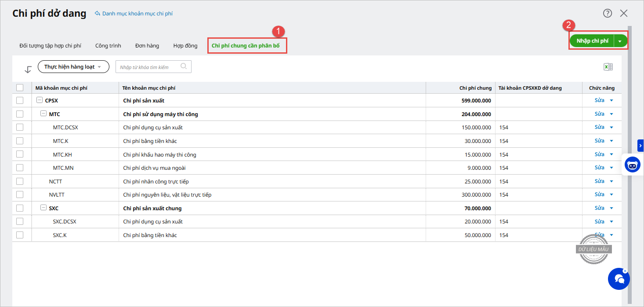Viewport: 644px width, 307px height.
Task: Click the robot assistant icon
Action: [x=633, y=165]
